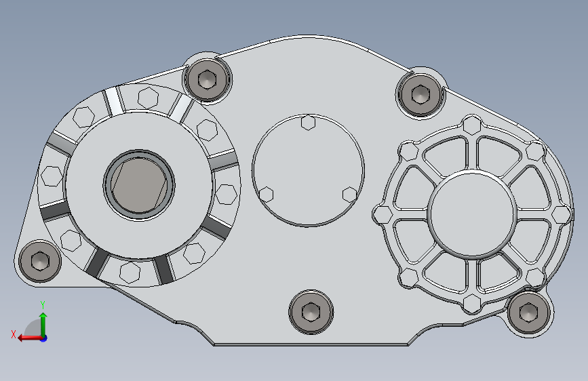
Task: Pick the top hex screw on the round center cover
Action: 309,123
